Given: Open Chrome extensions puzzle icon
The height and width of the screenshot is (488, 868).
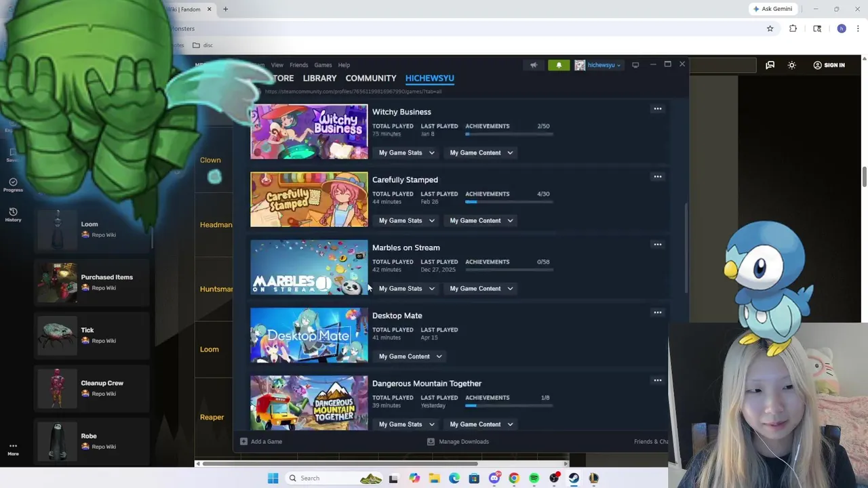Looking at the screenshot, I should [x=793, y=28].
